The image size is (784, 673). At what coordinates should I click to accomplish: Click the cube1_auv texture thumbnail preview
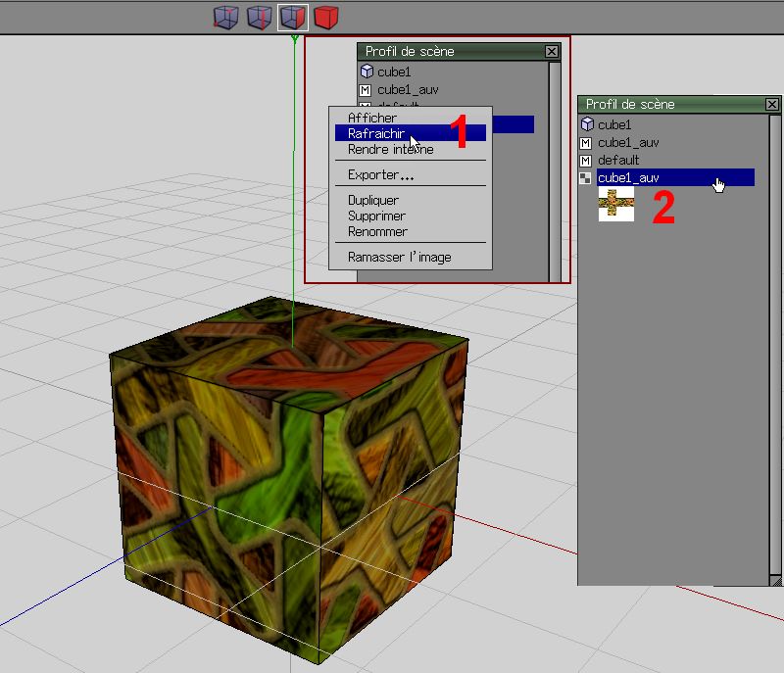(616, 204)
